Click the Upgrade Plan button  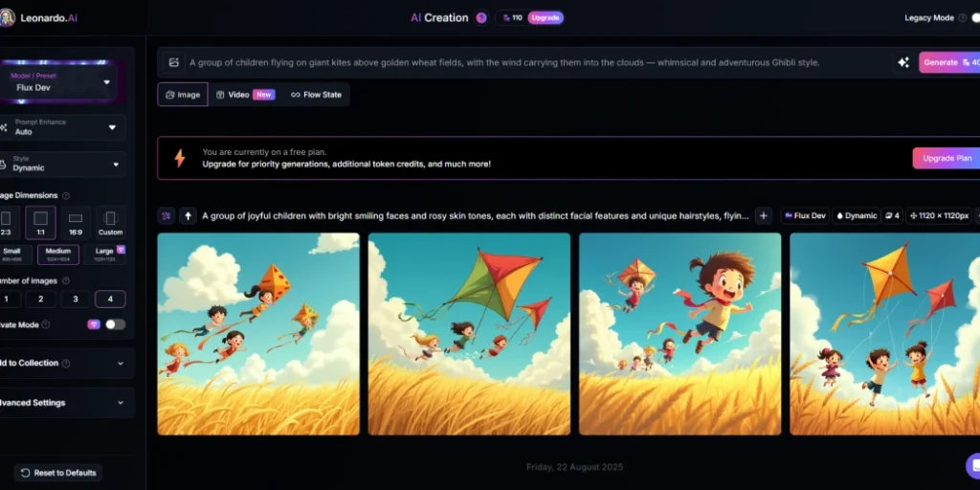pos(947,158)
